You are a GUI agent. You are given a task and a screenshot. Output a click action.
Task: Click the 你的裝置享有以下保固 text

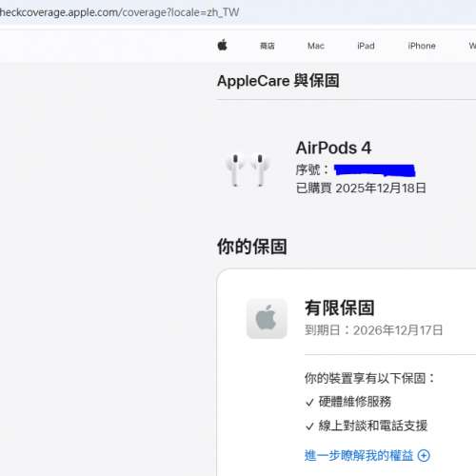369,378
